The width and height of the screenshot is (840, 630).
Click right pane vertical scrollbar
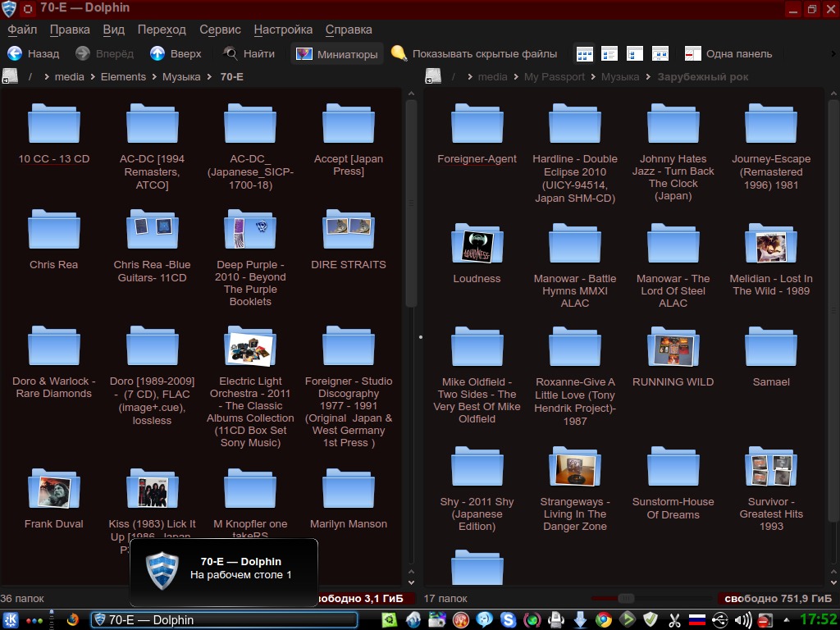pos(833,311)
